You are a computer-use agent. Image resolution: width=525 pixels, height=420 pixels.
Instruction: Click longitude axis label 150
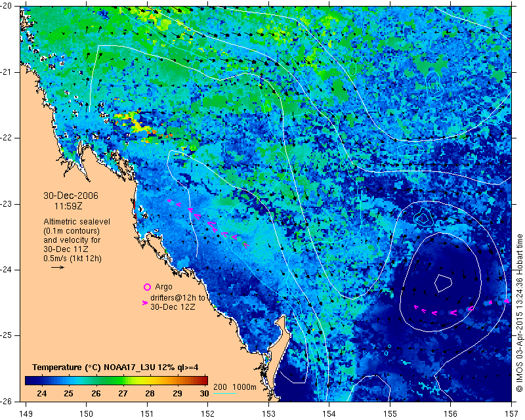coord(87,414)
